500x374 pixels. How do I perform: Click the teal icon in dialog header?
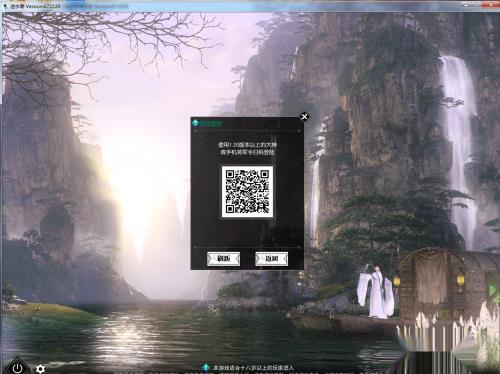tap(195, 123)
